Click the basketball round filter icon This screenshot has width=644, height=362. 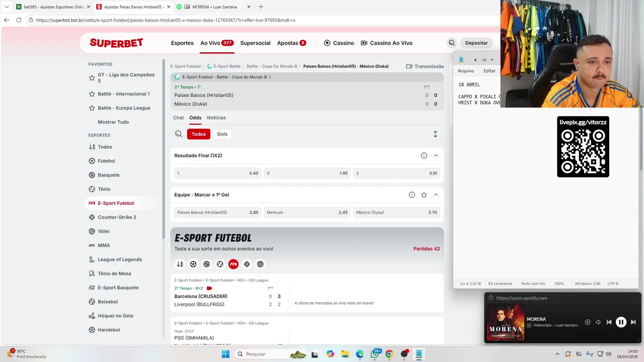coord(206,264)
